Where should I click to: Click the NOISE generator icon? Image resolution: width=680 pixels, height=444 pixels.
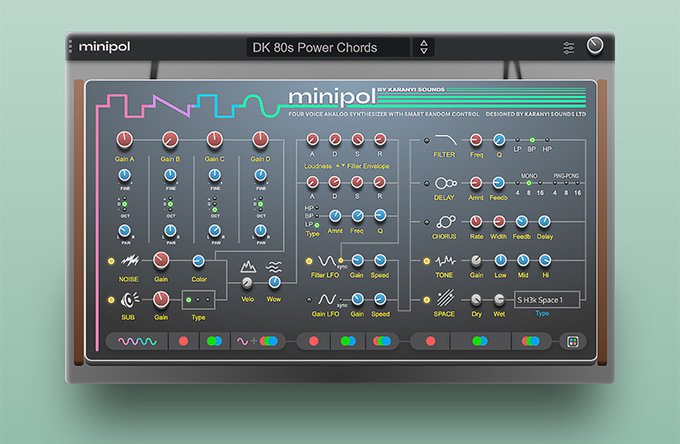click(x=130, y=261)
